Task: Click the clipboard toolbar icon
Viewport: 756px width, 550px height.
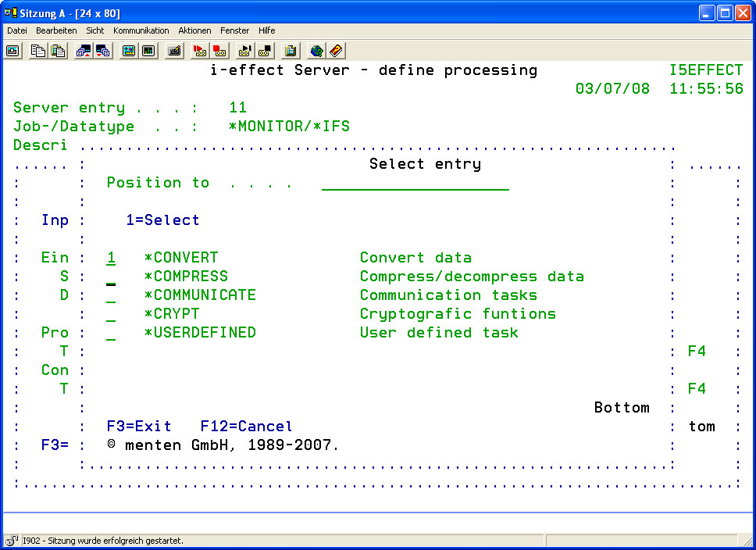Action: pos(291,51)
